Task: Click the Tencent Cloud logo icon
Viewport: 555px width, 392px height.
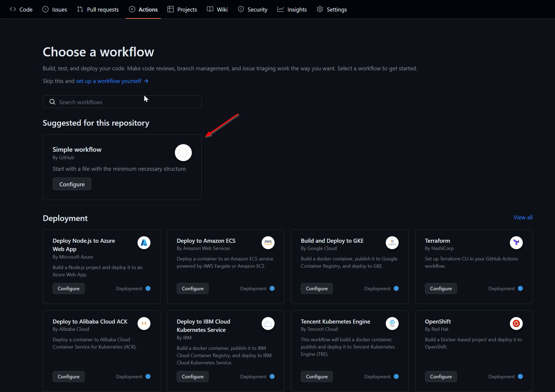Action: pyautogui.click(x=392, y=323)
